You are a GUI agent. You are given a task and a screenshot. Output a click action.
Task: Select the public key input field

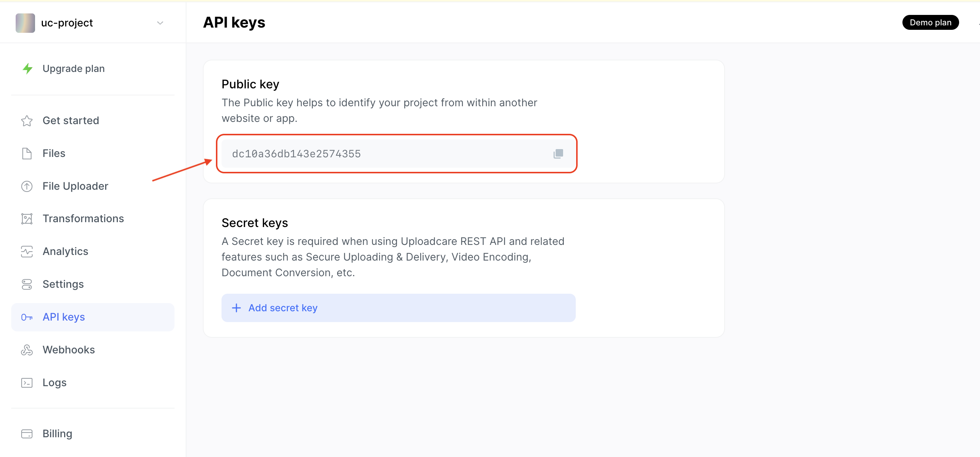click(398, 153)
